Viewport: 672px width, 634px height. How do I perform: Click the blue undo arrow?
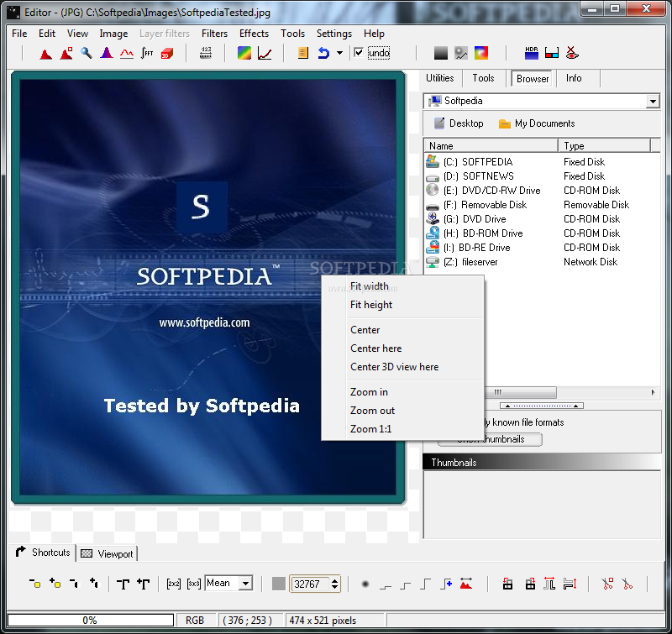[323, 54]
